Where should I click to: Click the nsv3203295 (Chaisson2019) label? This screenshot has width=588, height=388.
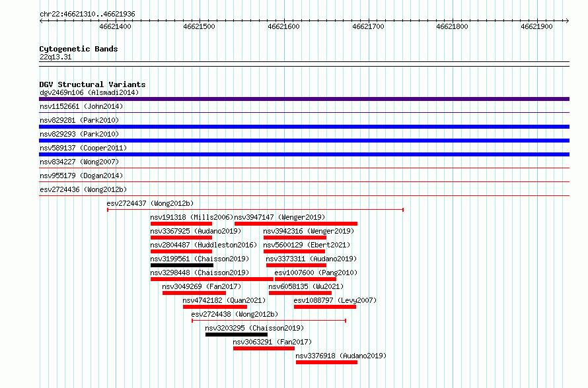pos(254,328)
